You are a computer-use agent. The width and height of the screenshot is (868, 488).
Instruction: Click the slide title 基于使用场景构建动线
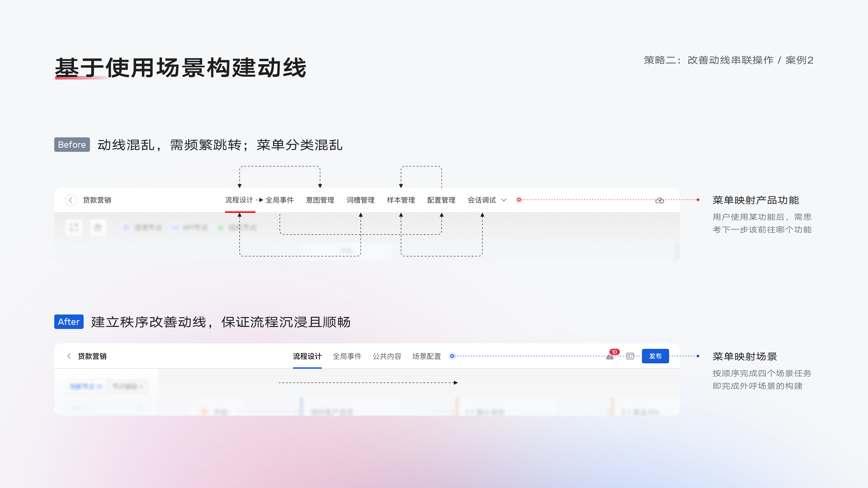(181, 68)
